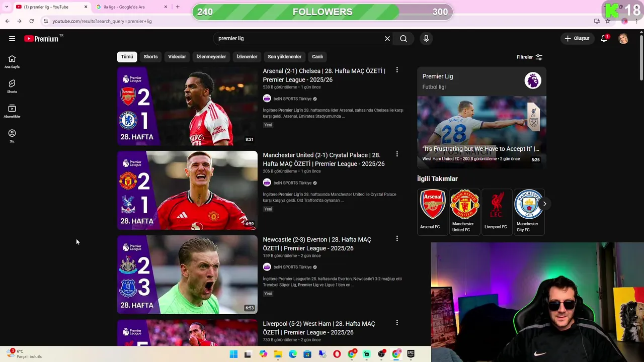Reload the page with the refresh icon
The height and width of the screenshot is (362, 644).
click(31, 21)
